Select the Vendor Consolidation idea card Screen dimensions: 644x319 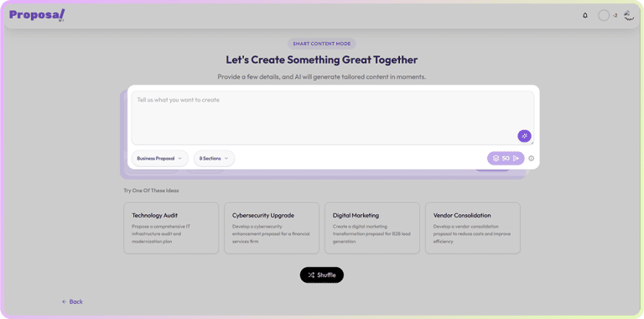pos(473,227)
